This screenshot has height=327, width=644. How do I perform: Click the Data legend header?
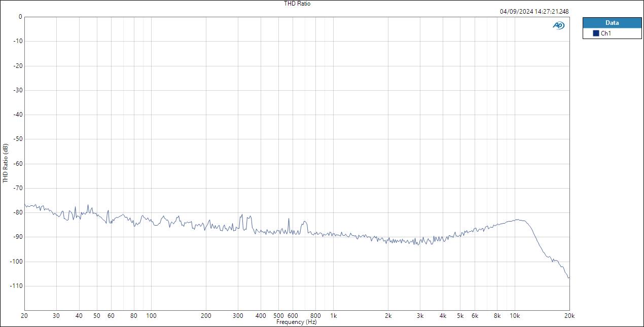click(612, 22)
